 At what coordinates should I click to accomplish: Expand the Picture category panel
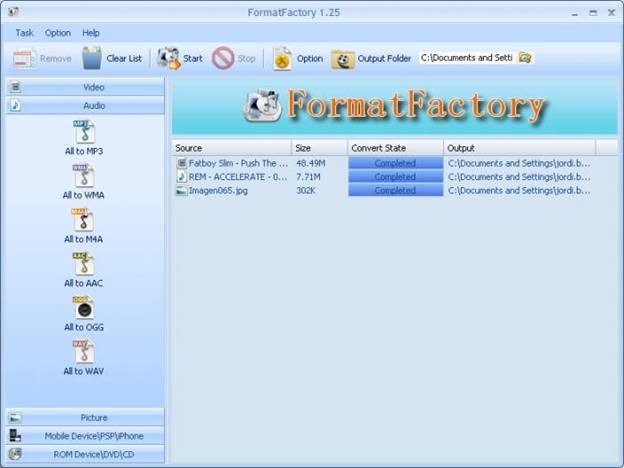click(85, 417)
